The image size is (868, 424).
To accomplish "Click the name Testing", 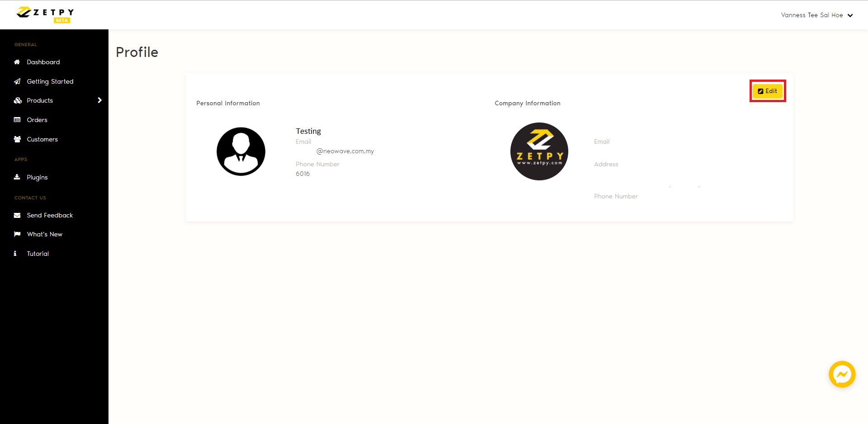I will click(x=308, y=131).
